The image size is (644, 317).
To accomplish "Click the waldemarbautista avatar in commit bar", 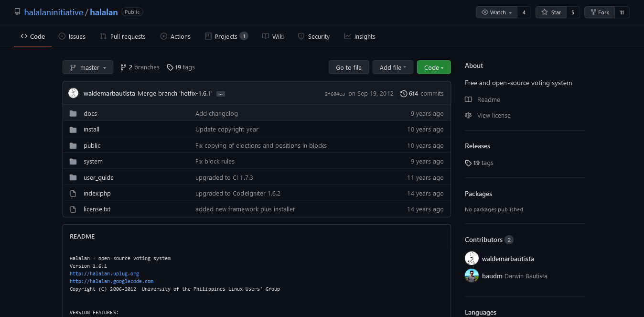I will click(x=73, y=93).
